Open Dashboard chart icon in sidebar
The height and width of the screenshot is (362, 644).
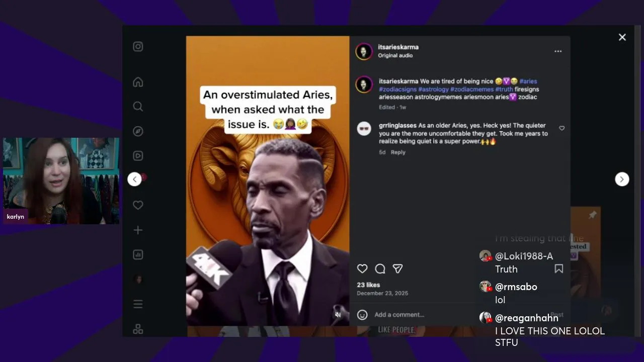coord(138,255)
